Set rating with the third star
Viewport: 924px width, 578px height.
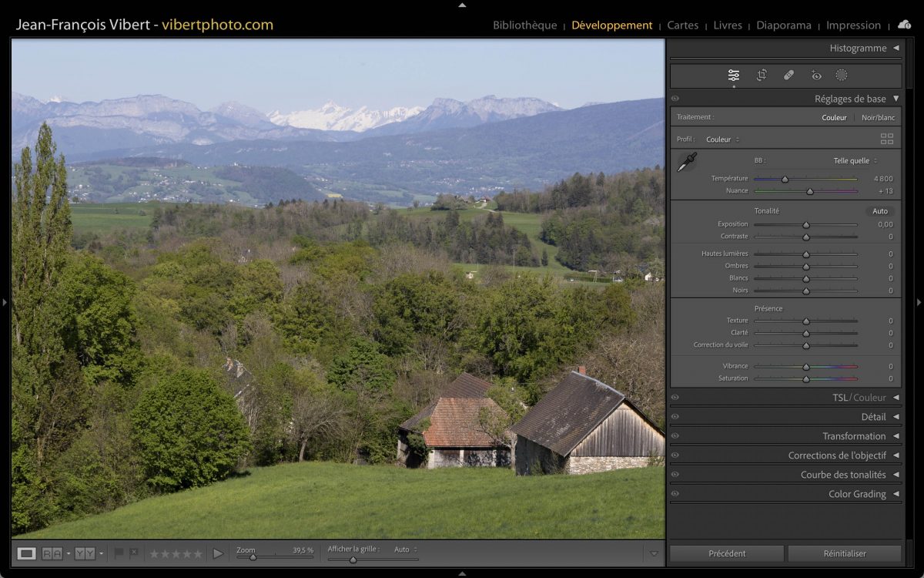click(176, 553)
